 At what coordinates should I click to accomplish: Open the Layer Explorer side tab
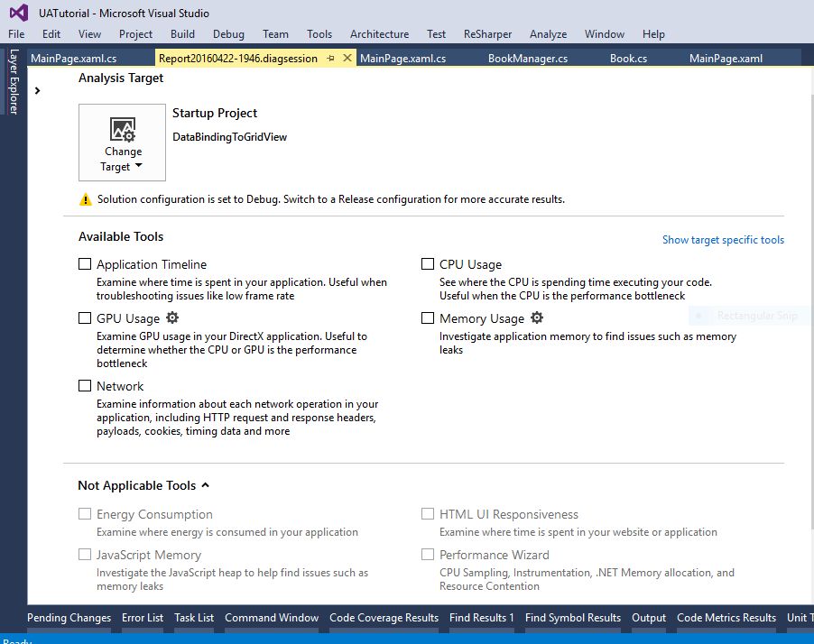(x=14, y=82)
